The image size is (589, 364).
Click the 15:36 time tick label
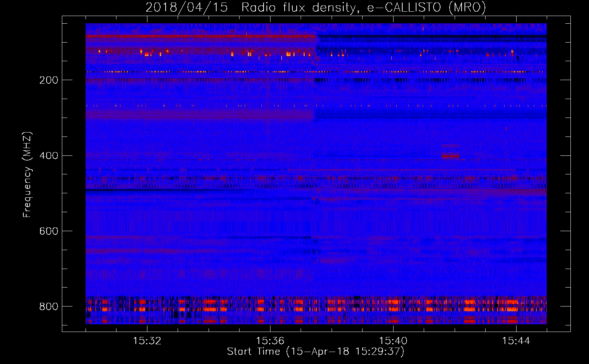click(x=270, y=341)
